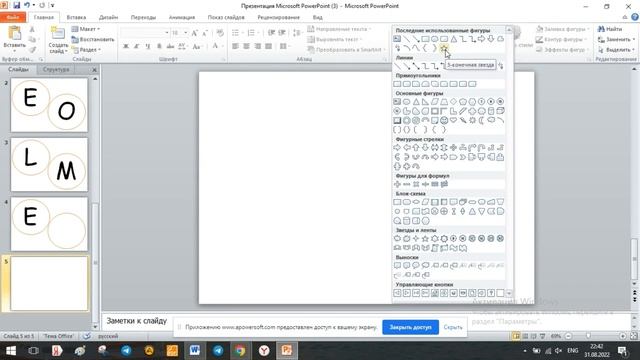640x360 pixels.
Task: Select the Back action button shape
Action: [x=397, y=293]
